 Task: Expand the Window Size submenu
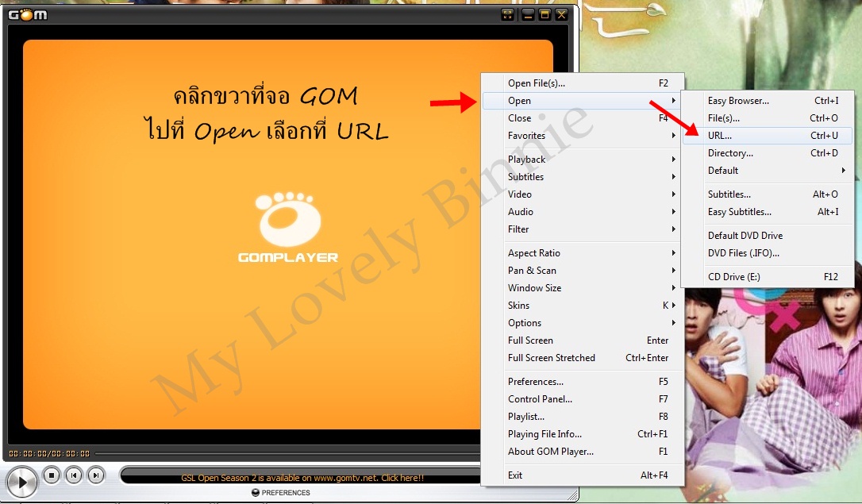point(583,289)
